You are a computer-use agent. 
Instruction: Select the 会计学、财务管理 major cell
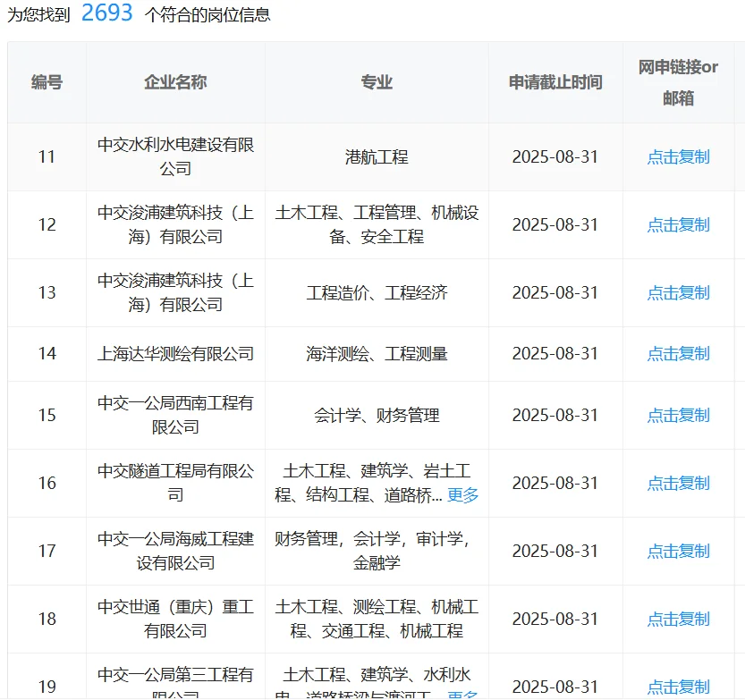point(377,416)
